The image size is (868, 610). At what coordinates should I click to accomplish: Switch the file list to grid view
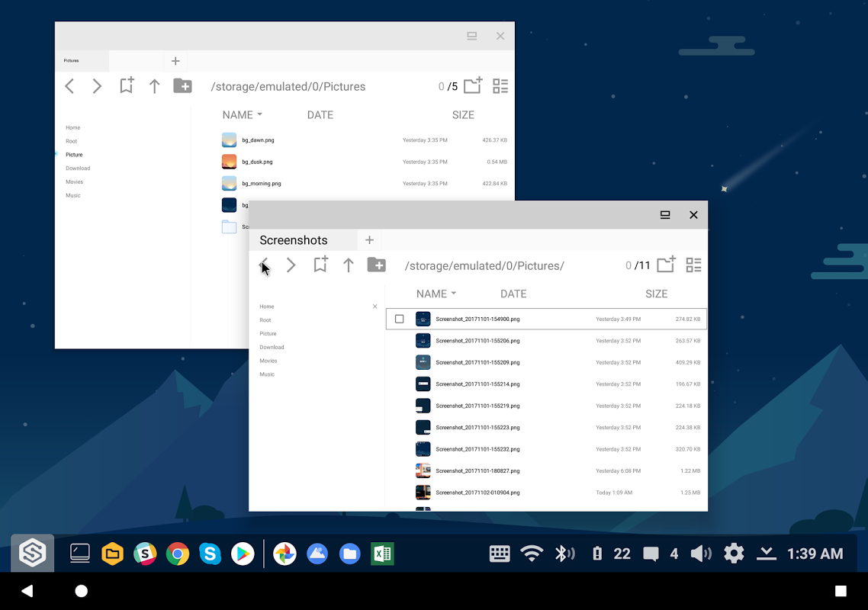(x=693, y=265)
